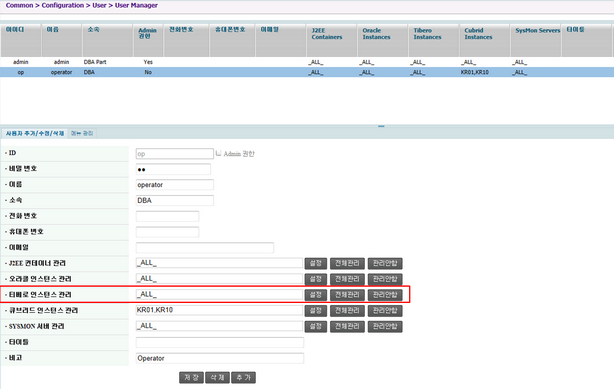Open the 사용자 추가/수정/삭제 tab
The image size is (614, 389).
(x=35, y=134)
